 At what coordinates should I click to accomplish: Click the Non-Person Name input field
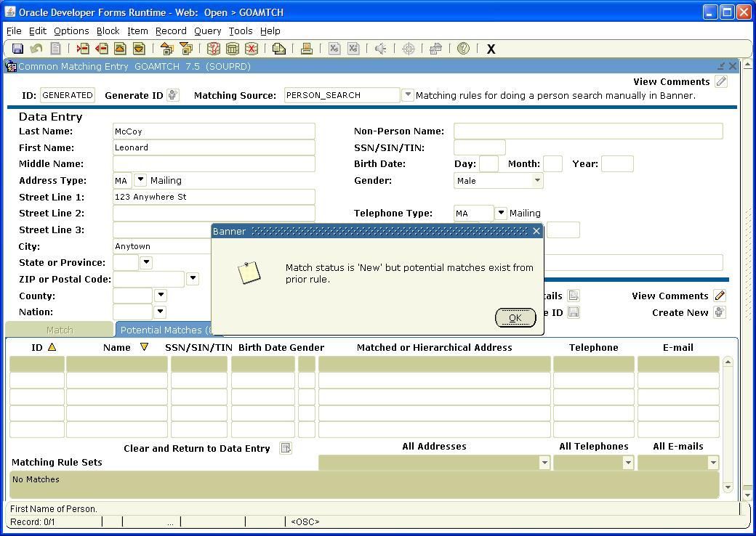pos(588,131)
